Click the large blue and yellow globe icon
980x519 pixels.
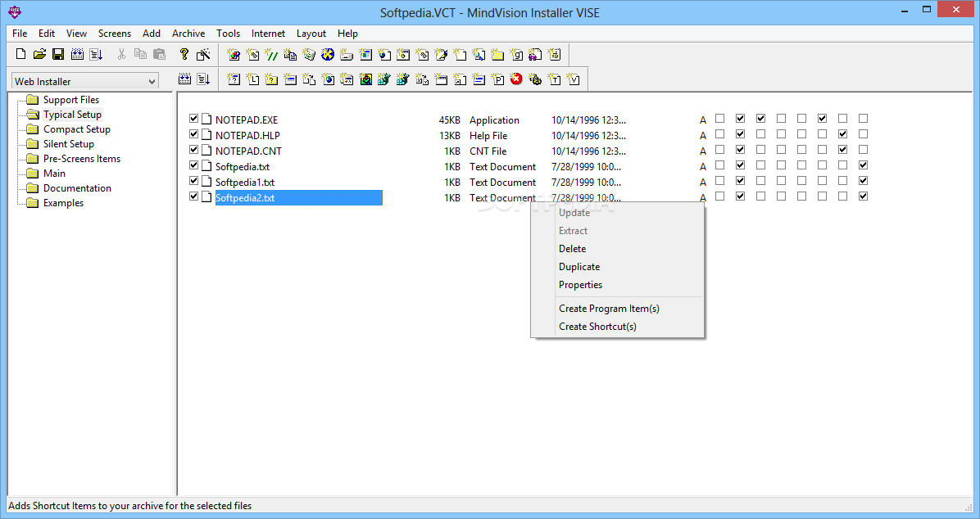click(x=328, y=55)
